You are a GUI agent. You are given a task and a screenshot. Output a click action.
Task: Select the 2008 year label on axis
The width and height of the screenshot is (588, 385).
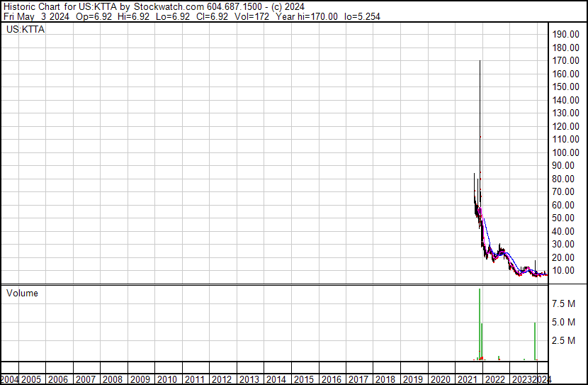pyautogui.click(x=113, y=379)
